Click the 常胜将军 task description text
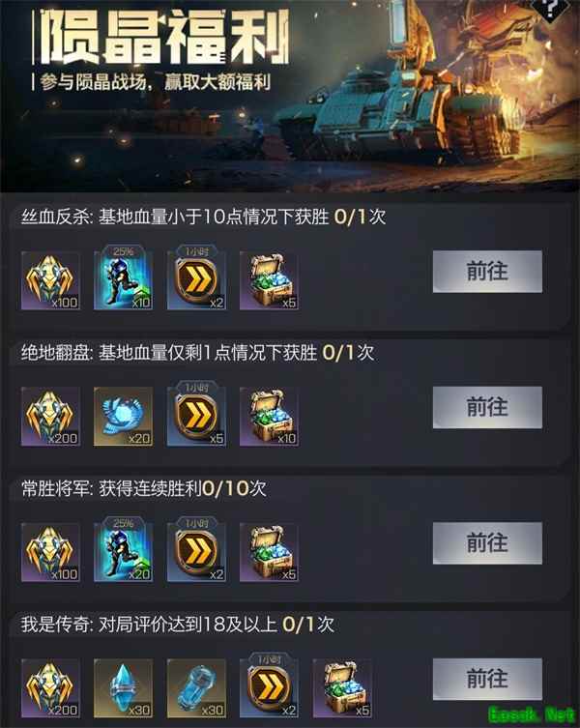Screen dimensions: 580x728 coord(143,488)
